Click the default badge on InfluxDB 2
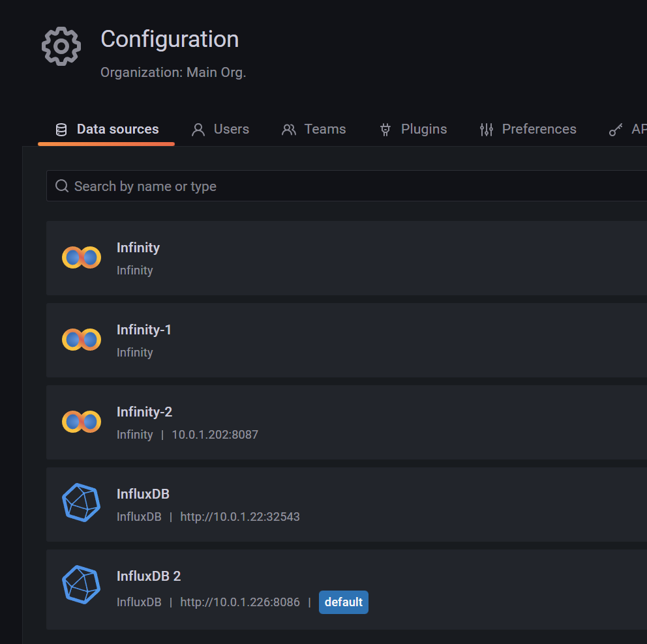647x644 pixels. click(343, 602)
